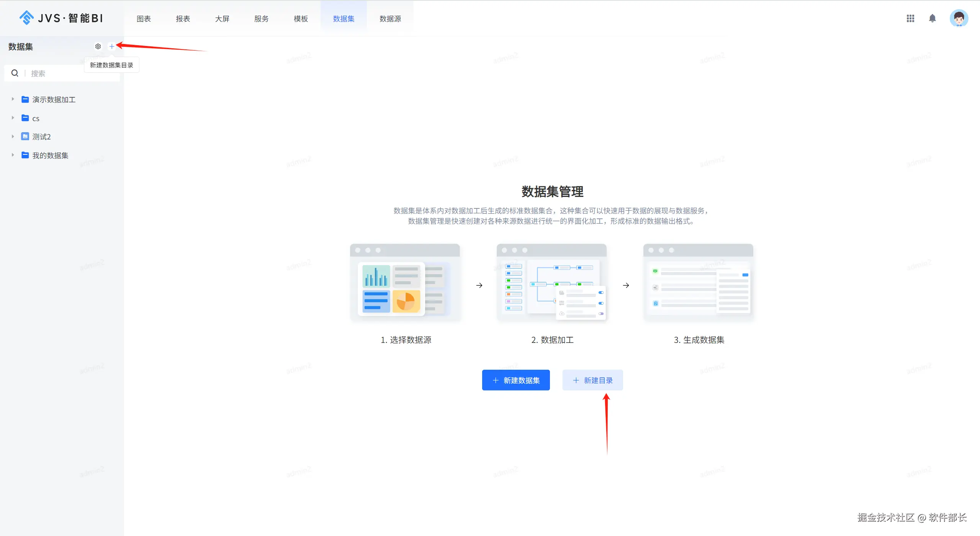The width and height of the screenshot is (980, 536).
Task: Open the 数据源 tab
Action: coord(390,19)
